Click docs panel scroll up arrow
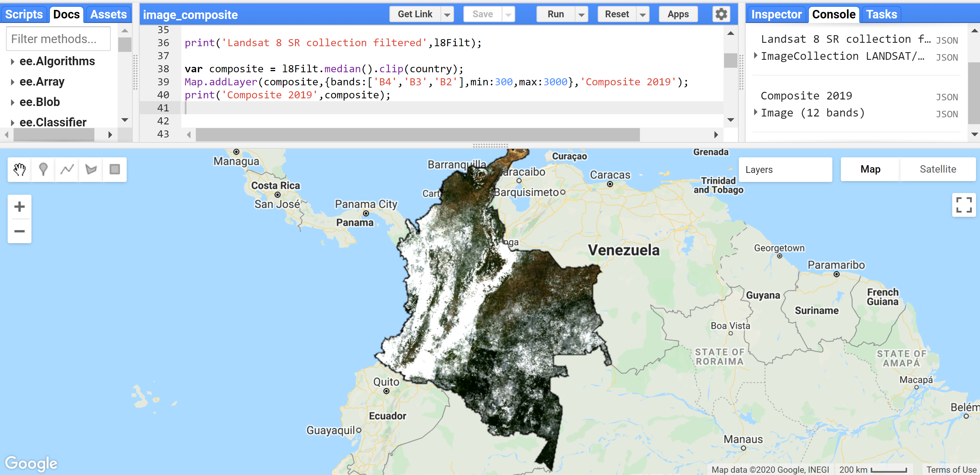The width and height of the screenshot is (980, 475). 125,30
